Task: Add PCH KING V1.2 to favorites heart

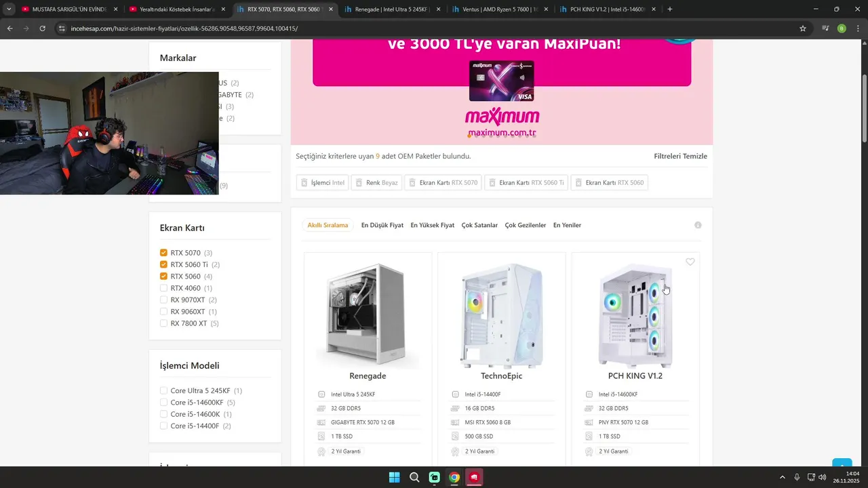Action: 690,262
